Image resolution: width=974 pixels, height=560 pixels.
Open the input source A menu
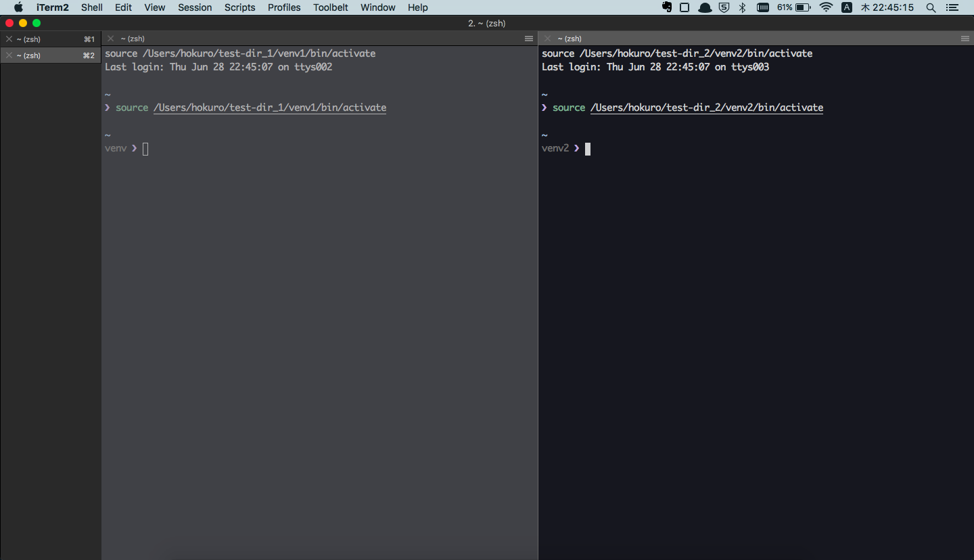[846, 7]
